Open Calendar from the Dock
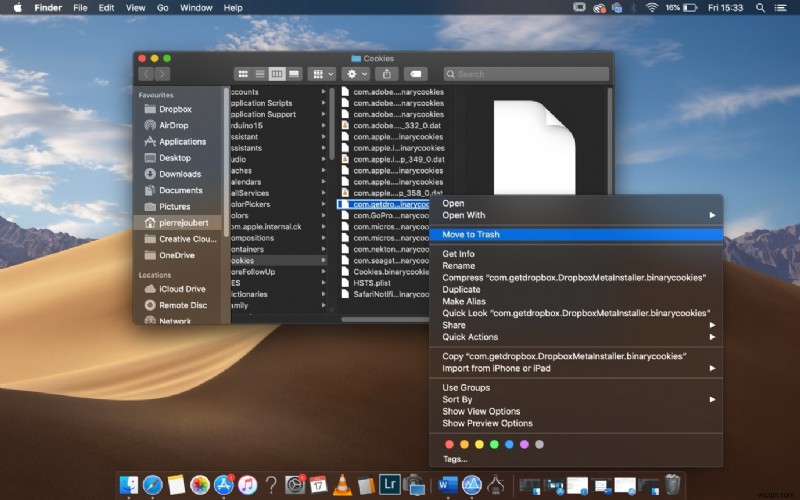Viewport: 800px width, 500px height. click(x=318, y=485)
